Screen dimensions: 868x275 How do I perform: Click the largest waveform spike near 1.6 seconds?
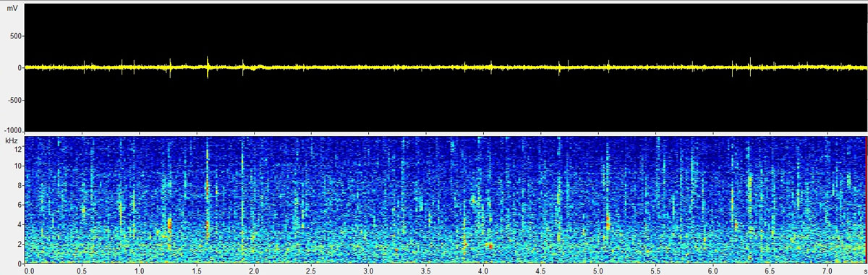[x=208, y=67]
